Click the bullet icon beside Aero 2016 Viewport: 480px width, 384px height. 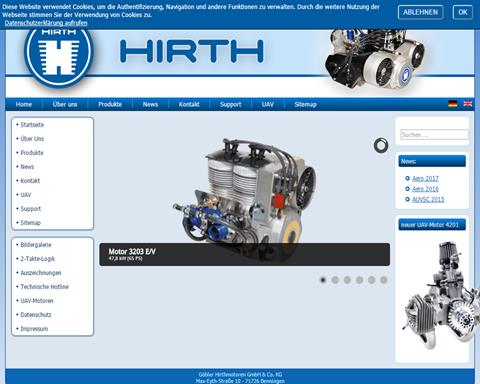(x=407, y=189)
